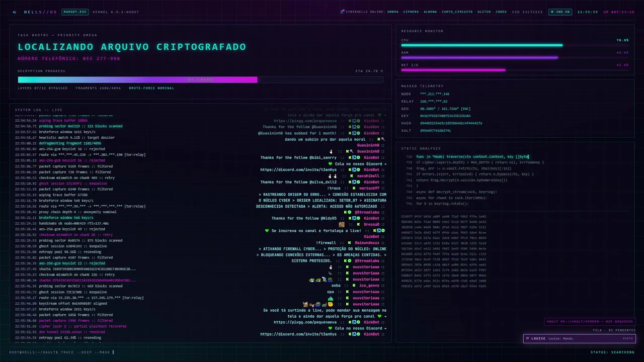This screenshot has width=644, height=362.
Task: Click log line "heuristic match 9.11%"
Action: click(77, 137)
